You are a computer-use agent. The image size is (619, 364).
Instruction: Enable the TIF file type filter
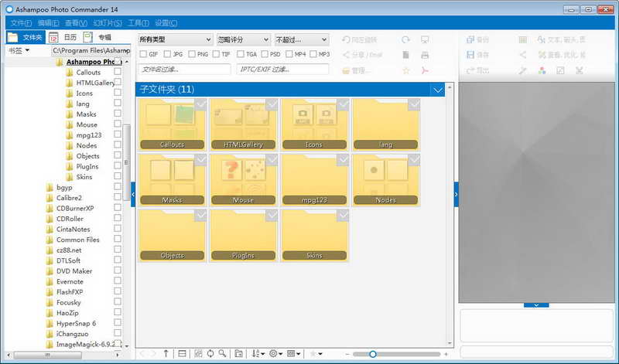tap(216, 54)
